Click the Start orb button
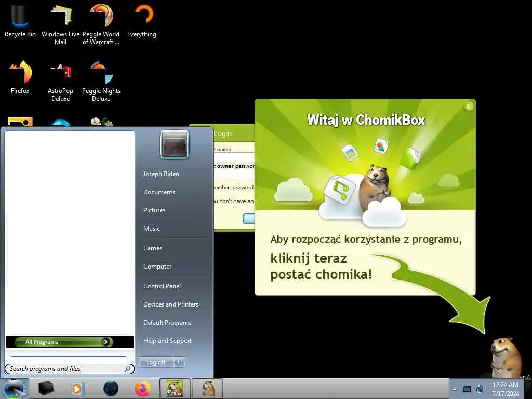This screenshot has height=399, width=532. [x=14, y=389]
